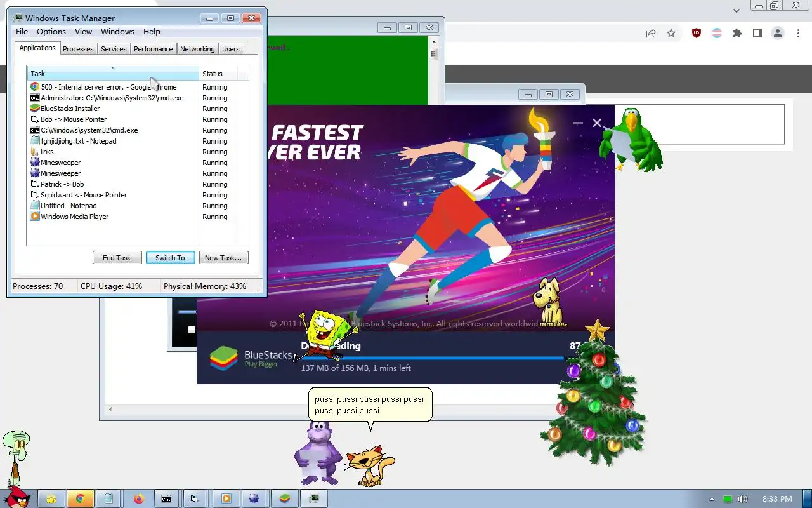
Task: Click the left arrow of horizontal scrollbar
Action: pos(112,409)
